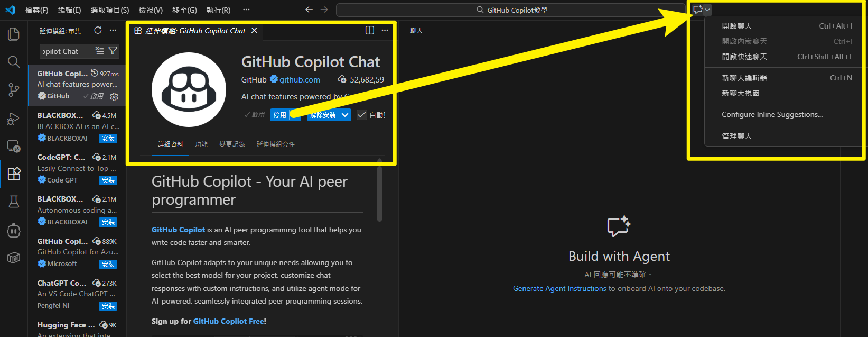Open the Source Control view

[x=14, y=90]
